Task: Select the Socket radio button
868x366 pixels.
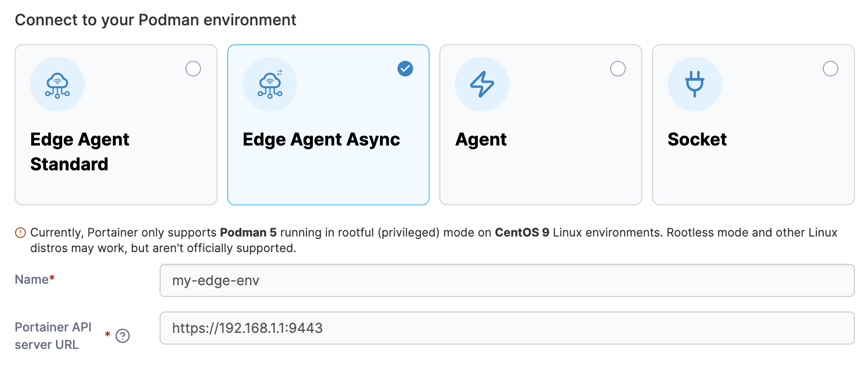Action: (x=830, y=69)
